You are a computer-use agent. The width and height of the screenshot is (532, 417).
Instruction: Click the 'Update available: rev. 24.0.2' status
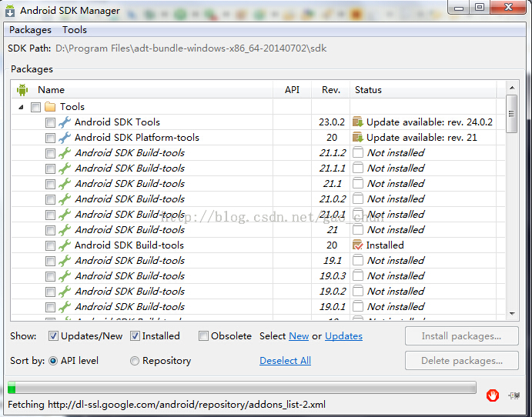coord(429,122)
